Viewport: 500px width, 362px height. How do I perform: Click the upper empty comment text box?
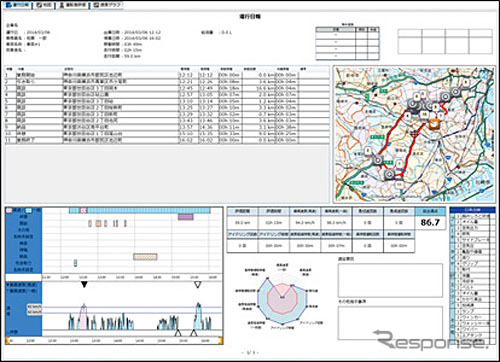pos(390,280)
